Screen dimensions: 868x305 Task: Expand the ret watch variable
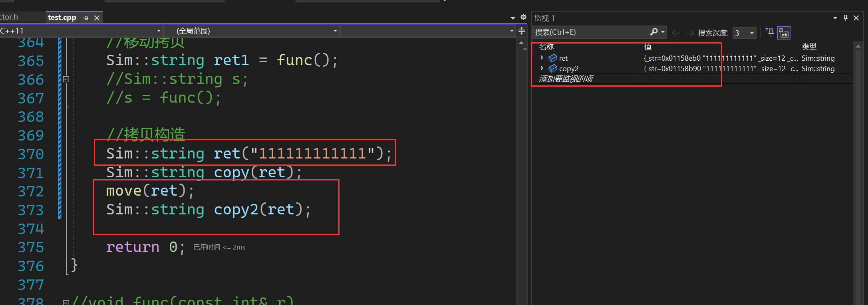pyautogui.click(x=542, y=58)
